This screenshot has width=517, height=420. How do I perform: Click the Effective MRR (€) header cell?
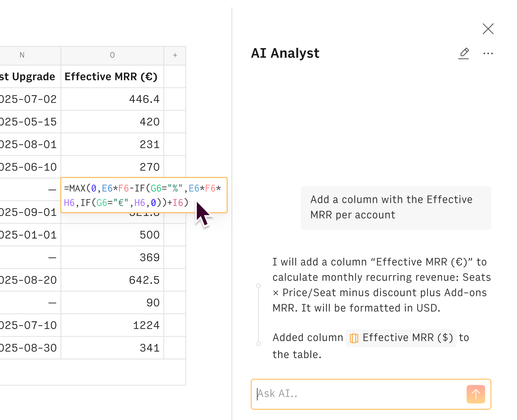[x=111, y=77]
